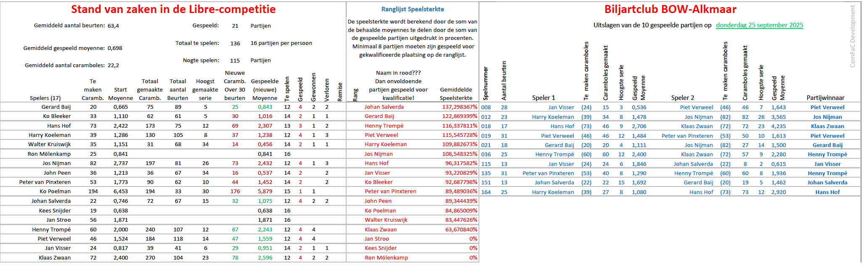Select spelnummer 164 in the results table
The width and height of the screenshot is (868, 273).
(x=486, y=192)
